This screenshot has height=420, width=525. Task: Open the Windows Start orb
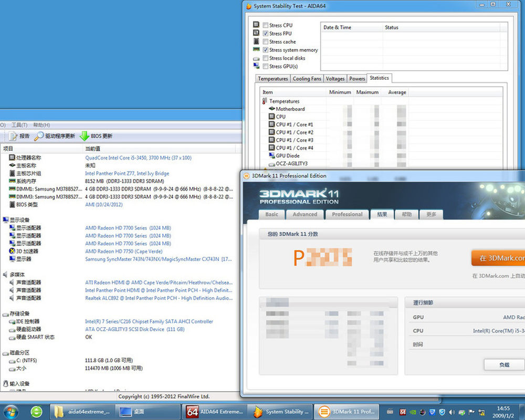pyautogui.click(x=10, y=412)
